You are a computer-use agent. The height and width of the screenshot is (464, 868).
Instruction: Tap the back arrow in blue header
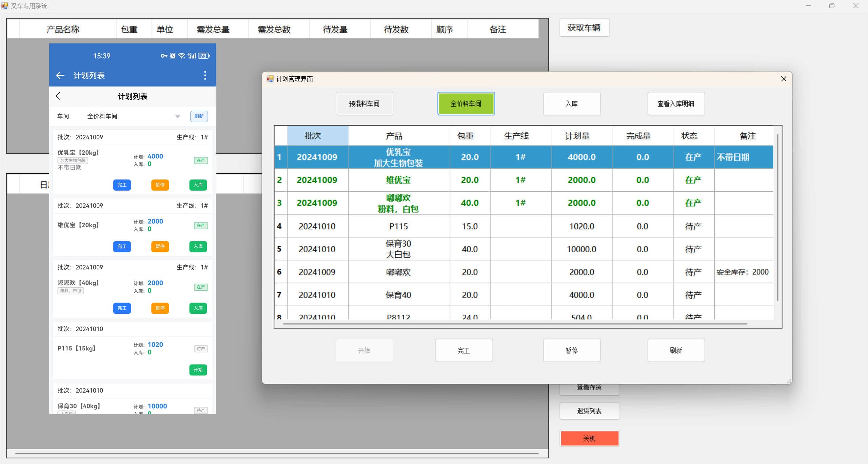pos(60,75)
